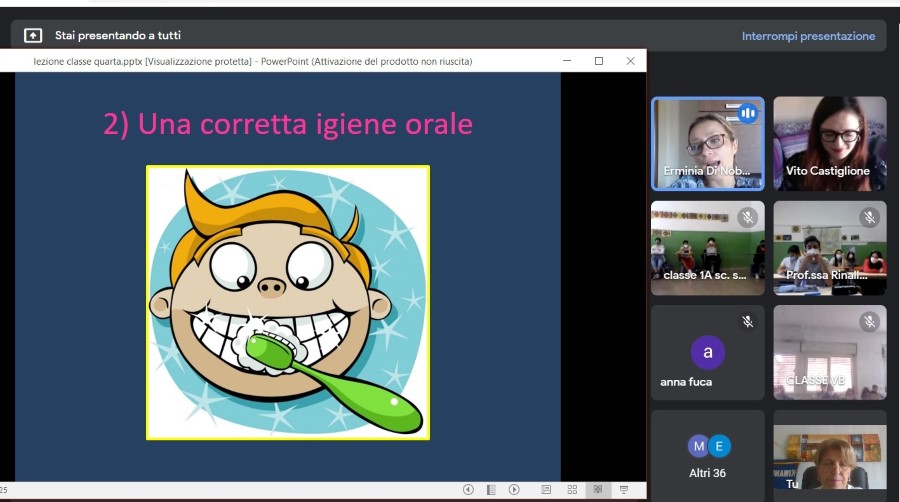The height and width of the screenshot is (502, 900).
Task: Click anna fuca's purple avatar
Action: [x=707, y=352]
